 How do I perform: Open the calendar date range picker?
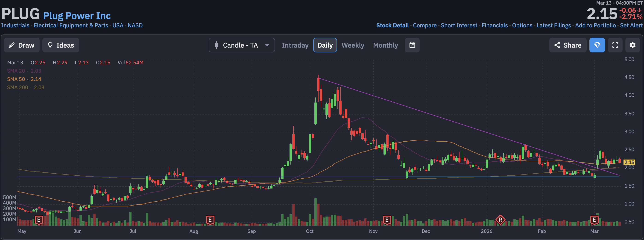tap(412, 45)
